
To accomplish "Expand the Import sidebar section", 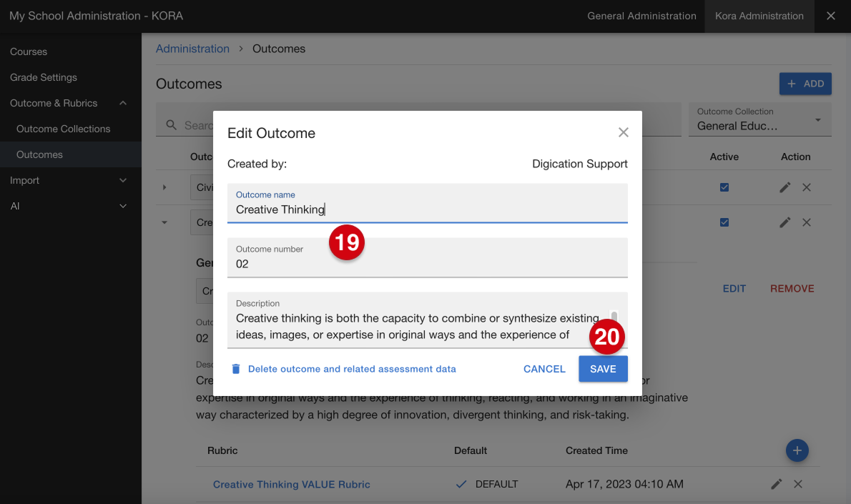I will pyautogui.click(x=123, y=180).
